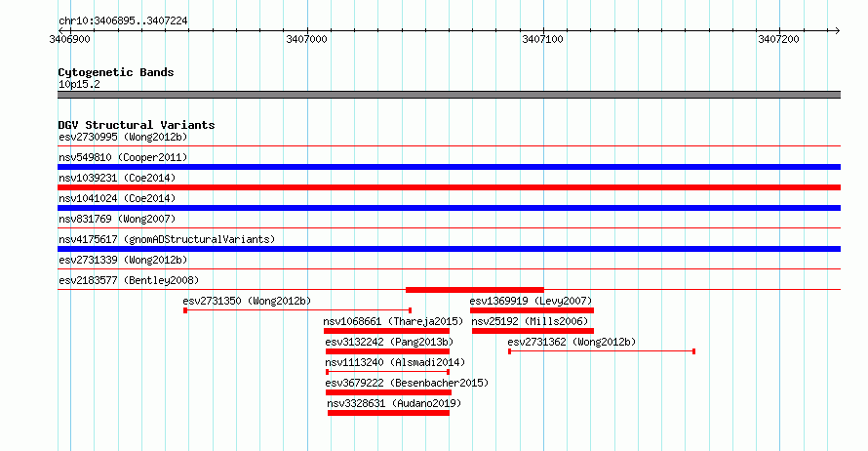
Task: Click the nsv1039231 (Coe2014) red bar
Action: click(x=449, y=187)
